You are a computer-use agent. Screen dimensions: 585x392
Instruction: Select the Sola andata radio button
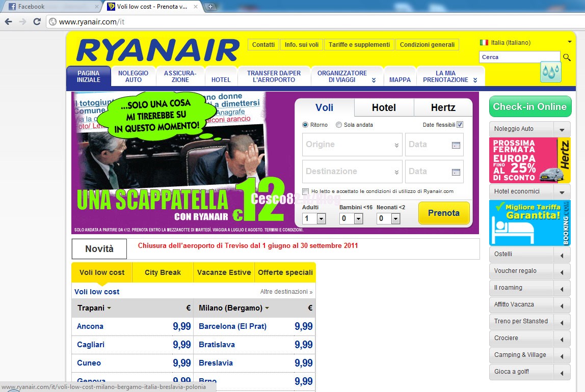(339, 125)
